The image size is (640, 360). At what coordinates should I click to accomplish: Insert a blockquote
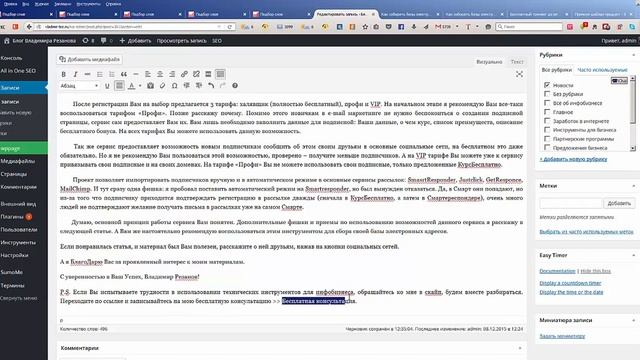(x=124, y=74)
